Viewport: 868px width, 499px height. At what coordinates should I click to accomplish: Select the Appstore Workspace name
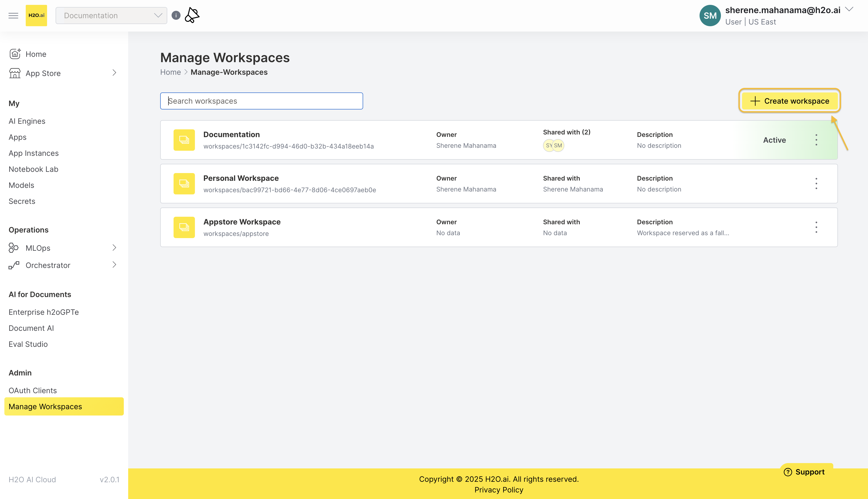242,222
